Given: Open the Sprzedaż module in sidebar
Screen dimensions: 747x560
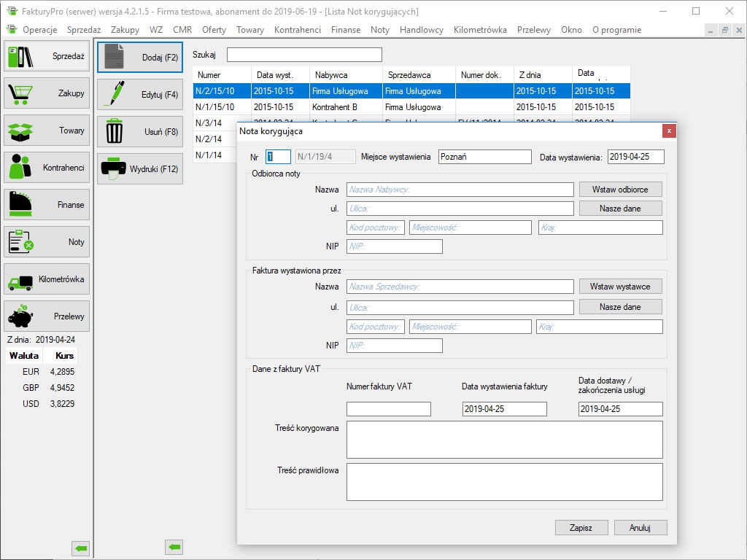Looking at the screenshot, I should pyautogui.click(x=47, y=56).
